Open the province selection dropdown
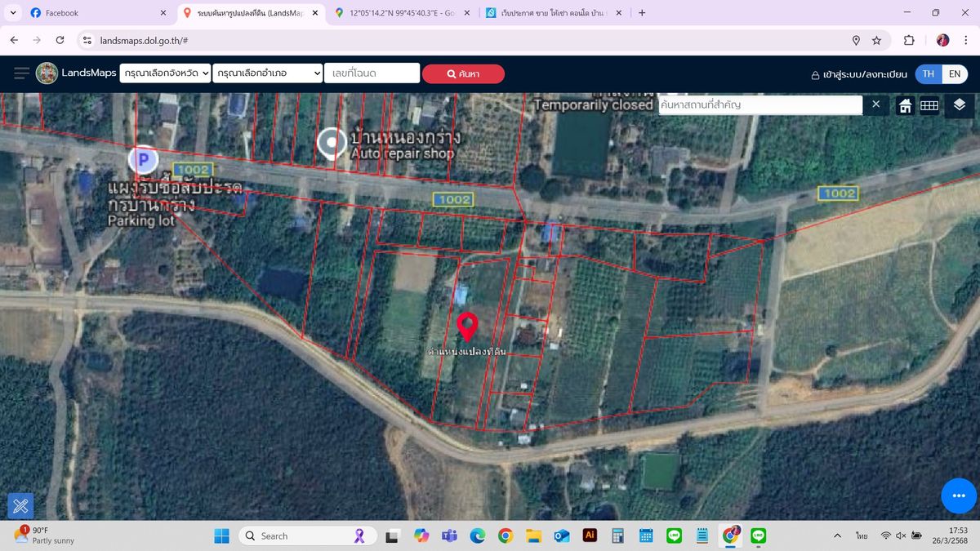Screen dimensions: 980x551 166,73
